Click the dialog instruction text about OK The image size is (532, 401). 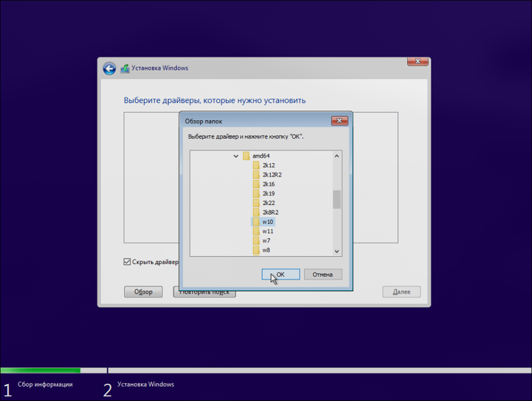pos(246,137)
